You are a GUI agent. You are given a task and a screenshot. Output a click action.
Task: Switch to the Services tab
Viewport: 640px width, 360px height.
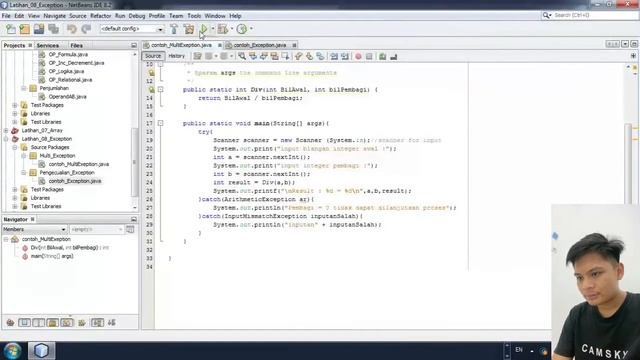(x=48, y=46)
